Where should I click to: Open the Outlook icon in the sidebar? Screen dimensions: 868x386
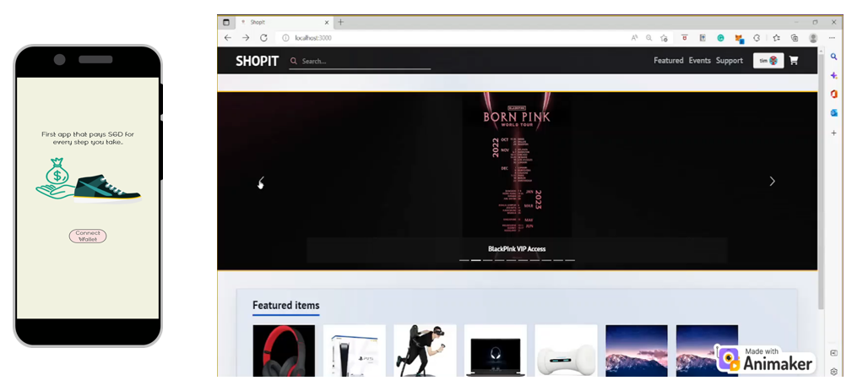833,112
